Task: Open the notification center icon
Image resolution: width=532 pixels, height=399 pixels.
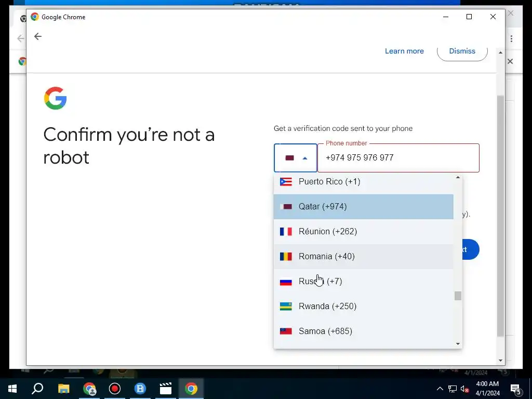Action: (516, 389)
